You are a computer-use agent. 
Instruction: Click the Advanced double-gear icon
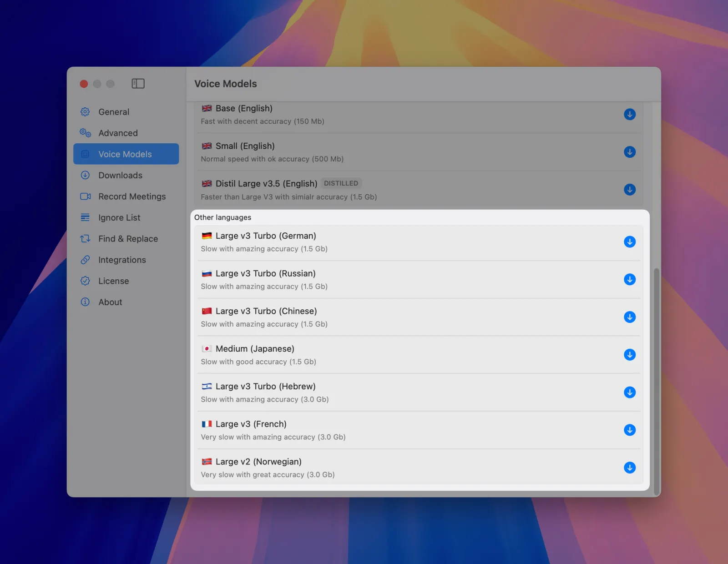[x=85, y=133]
